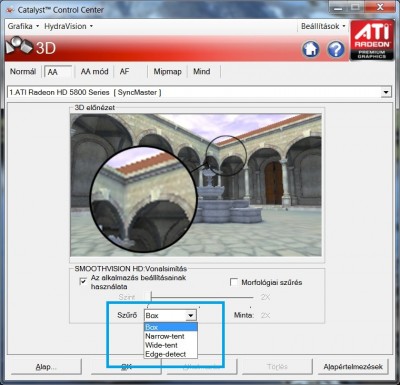Select Wide-tent filter option
Image resolution: width=400 pixels, height=385 pixels.
(x=171, y=345)
